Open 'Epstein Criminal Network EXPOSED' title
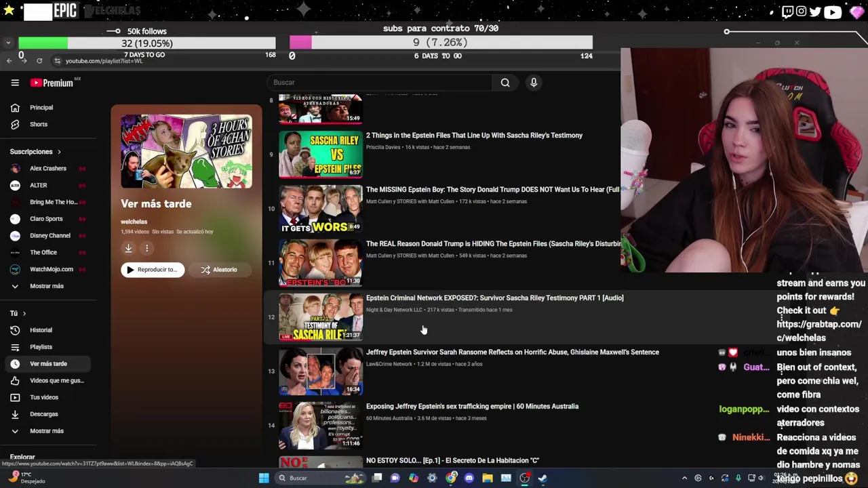This screenshot has width=868, height=488. click(494, 298)
